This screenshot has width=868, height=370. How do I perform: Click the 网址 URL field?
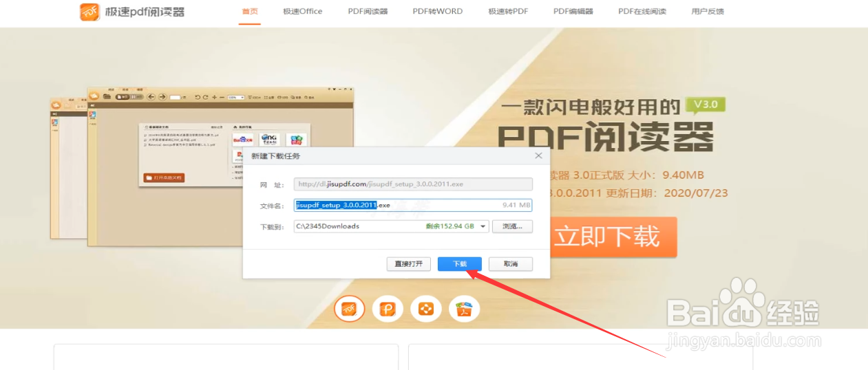413,184
